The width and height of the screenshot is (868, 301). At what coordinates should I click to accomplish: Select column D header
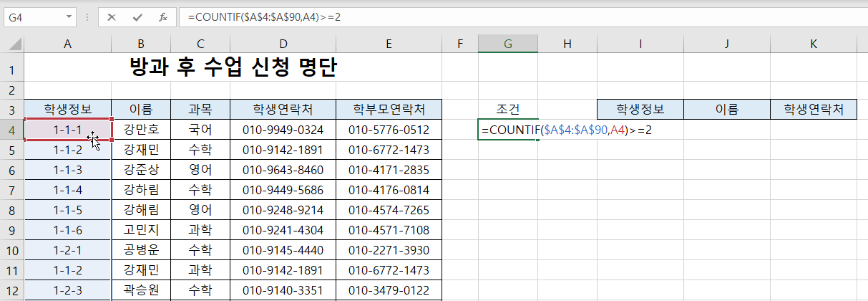coord(283,44)
